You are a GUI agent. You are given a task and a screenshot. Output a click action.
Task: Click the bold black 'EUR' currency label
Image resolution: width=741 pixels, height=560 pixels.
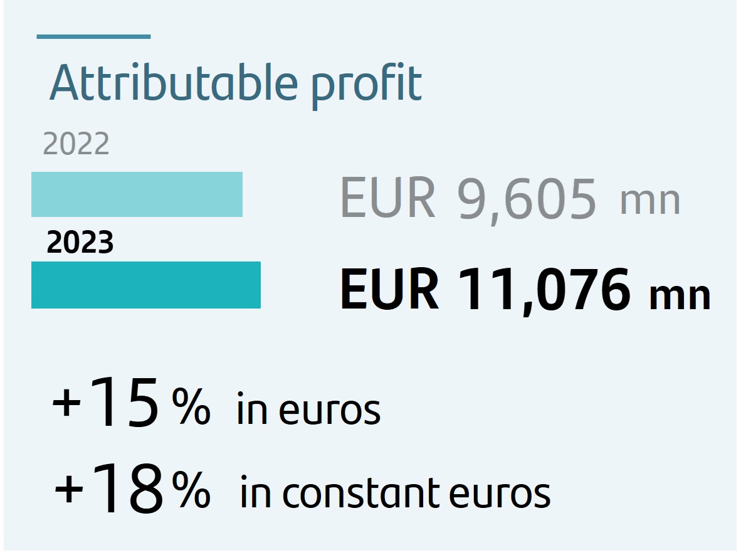coord(389,289)
